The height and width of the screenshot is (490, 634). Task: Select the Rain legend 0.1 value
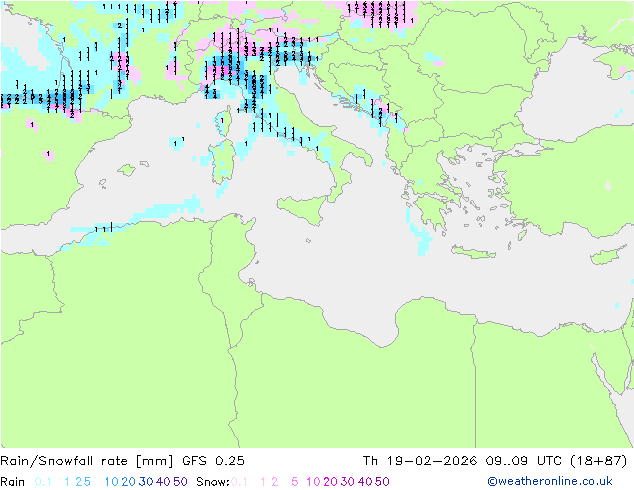click(x=43, y=482)
